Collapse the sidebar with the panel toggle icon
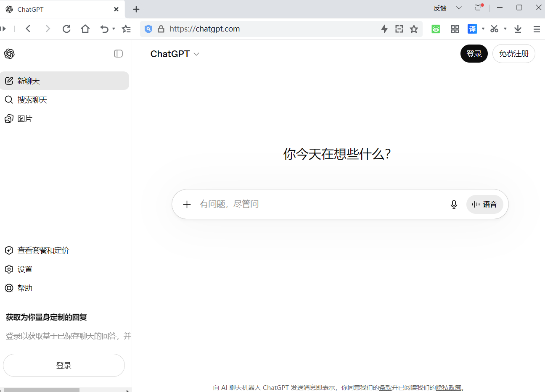 click(x=118, y=54)
